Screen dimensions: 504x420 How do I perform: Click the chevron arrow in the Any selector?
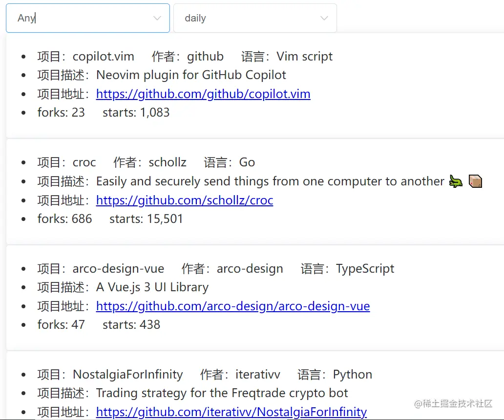click(x=157, y=18)
